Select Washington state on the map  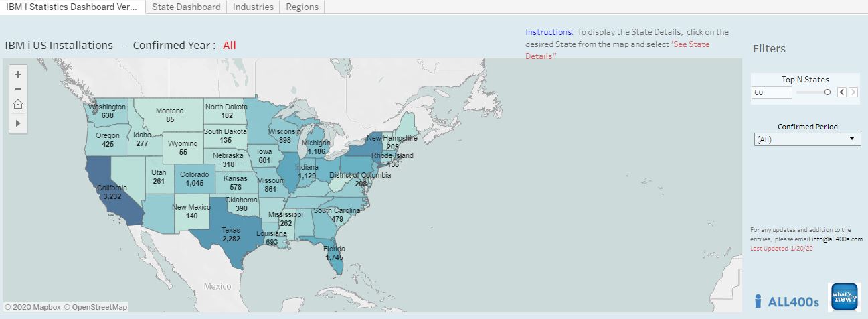coord(107,111)
